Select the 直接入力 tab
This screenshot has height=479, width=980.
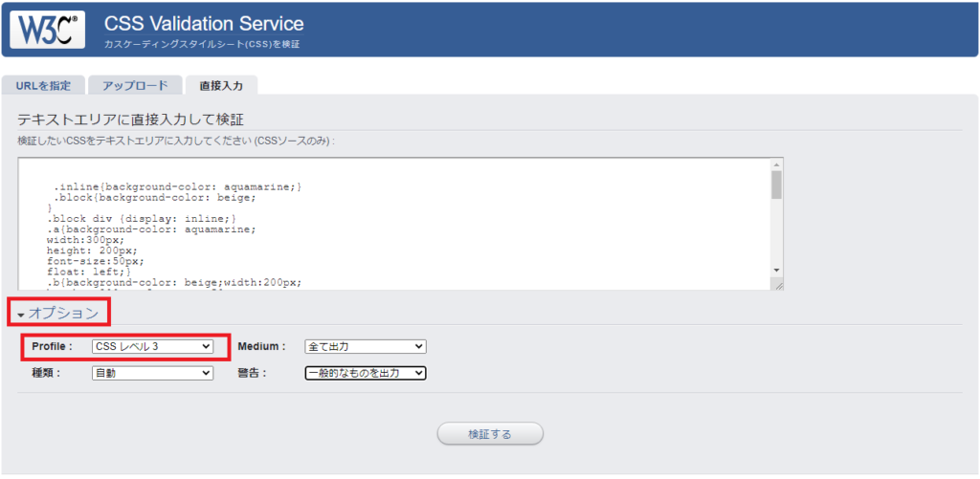click(x=221, y=85)
